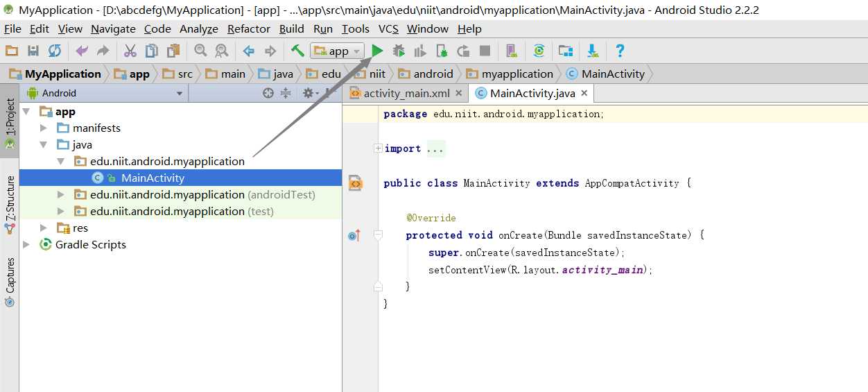Click the Redo arrow icon

(x=103, y=51)
